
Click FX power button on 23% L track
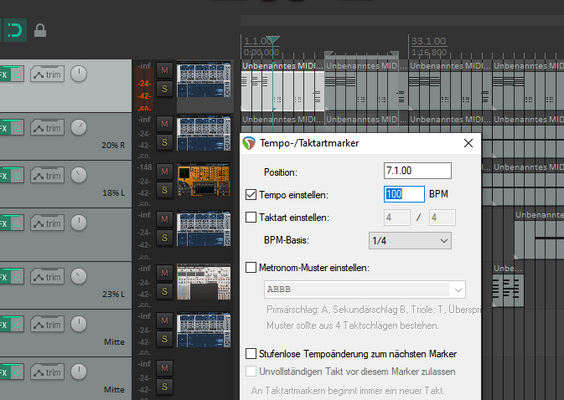point(17,277)
